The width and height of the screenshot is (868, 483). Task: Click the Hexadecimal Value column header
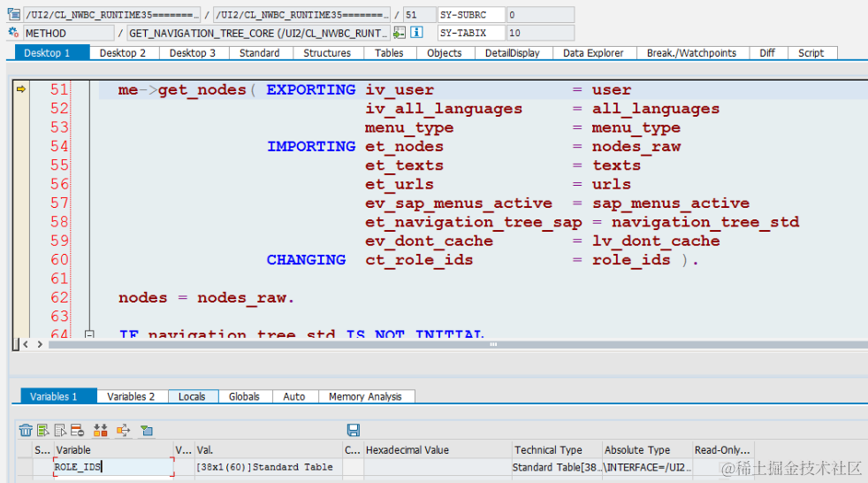pyautogui.click(x=438, y=449)
